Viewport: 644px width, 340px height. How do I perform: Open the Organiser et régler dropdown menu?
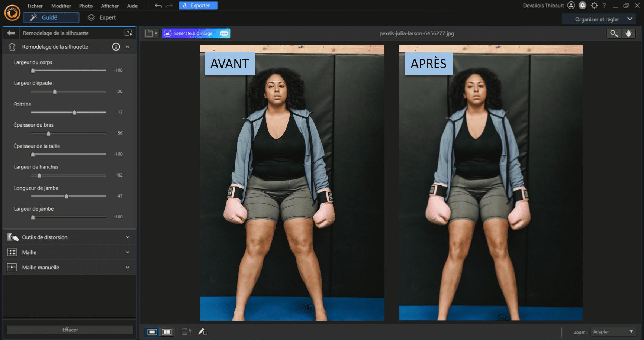pos(599,19)
